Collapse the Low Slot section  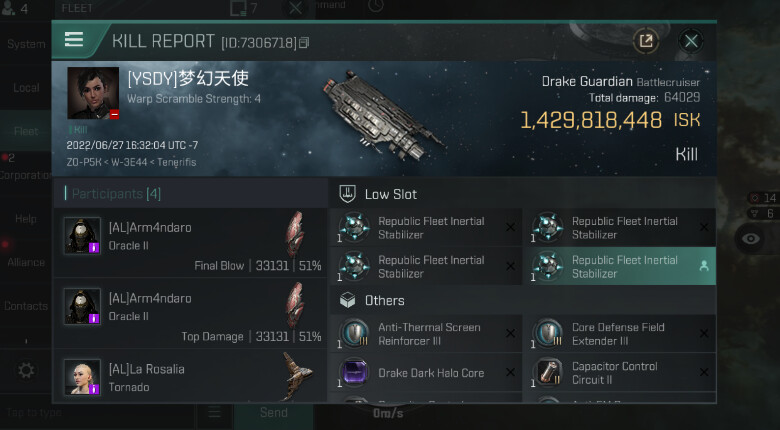click(x=390, y=194)
